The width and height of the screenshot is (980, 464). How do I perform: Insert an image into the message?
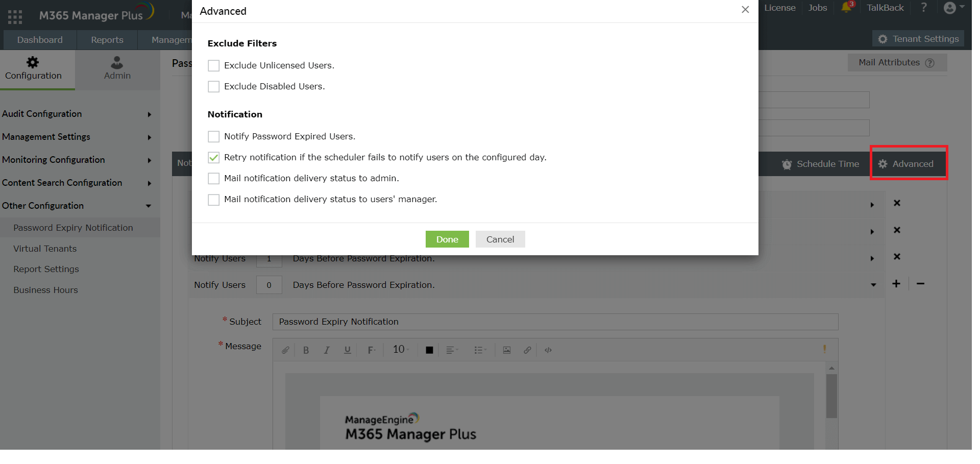[x=507, y=350]
